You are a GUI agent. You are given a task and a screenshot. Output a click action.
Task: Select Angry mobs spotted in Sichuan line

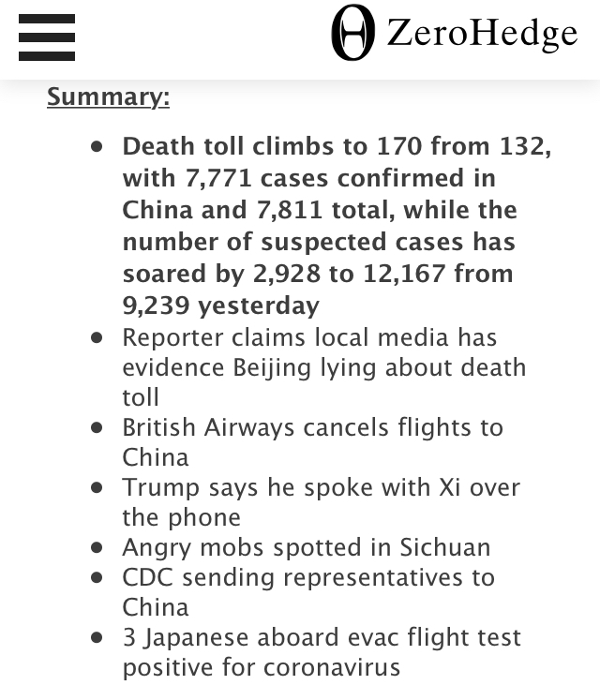(306, 547)
